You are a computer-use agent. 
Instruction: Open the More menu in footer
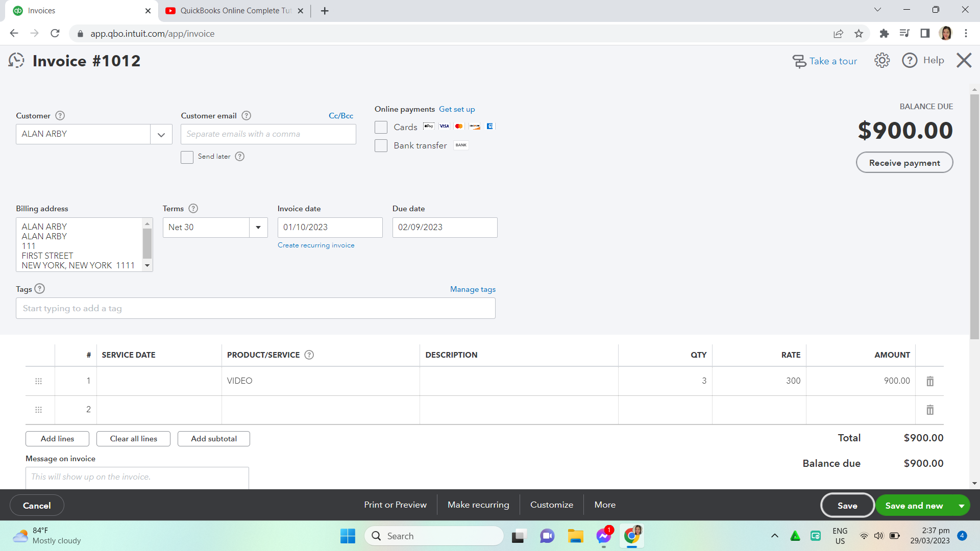(605, 505)
